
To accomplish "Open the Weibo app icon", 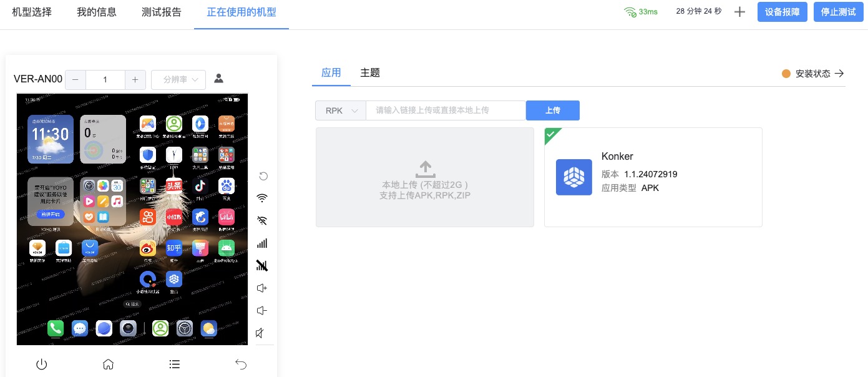I will (x=147, y=248).
